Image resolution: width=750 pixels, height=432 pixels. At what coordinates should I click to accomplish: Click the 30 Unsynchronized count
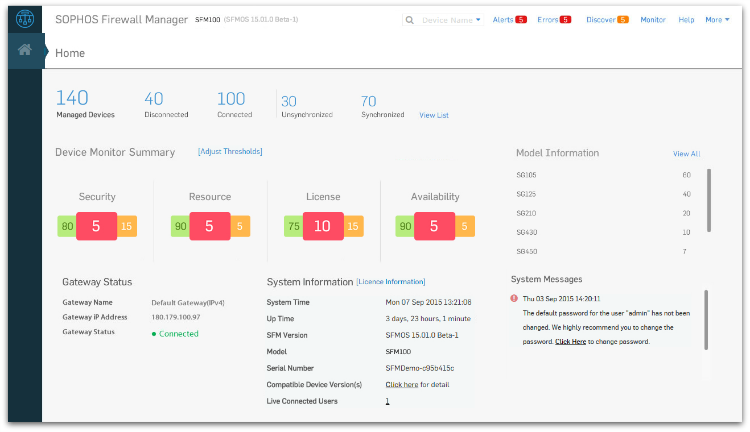click(289, 101)
